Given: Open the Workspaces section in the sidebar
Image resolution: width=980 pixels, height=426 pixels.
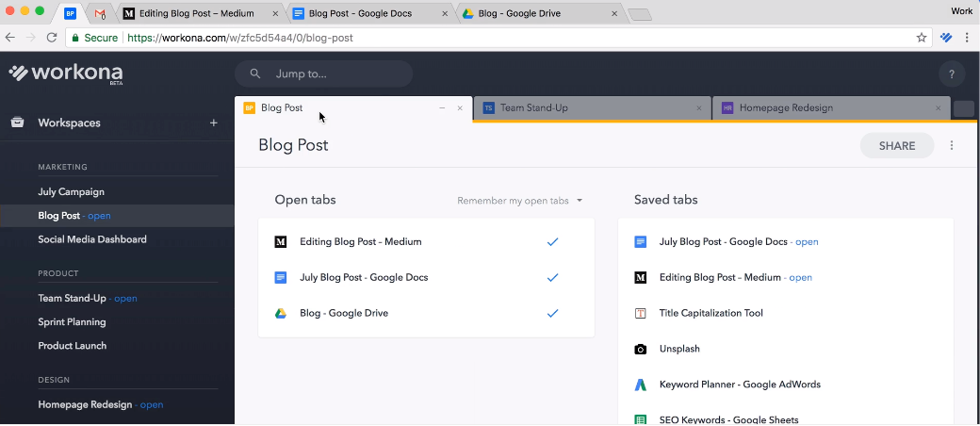Looking at the screenshot, I should pos(69,123).
